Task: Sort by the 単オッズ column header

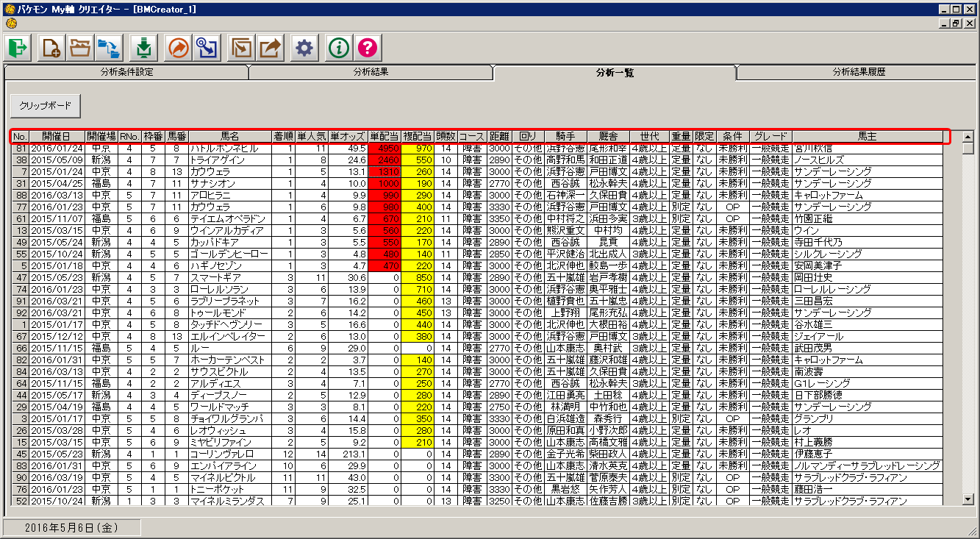Action: click(348, 136)
